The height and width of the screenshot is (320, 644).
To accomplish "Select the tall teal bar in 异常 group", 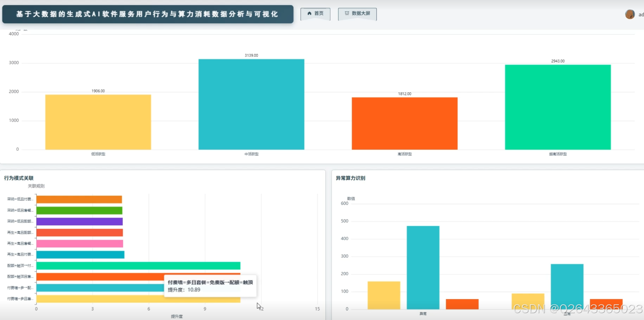I will pos(423,268).
